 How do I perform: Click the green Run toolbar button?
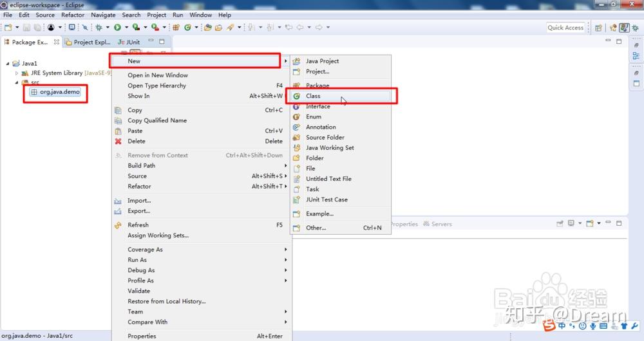pos(117,28)
